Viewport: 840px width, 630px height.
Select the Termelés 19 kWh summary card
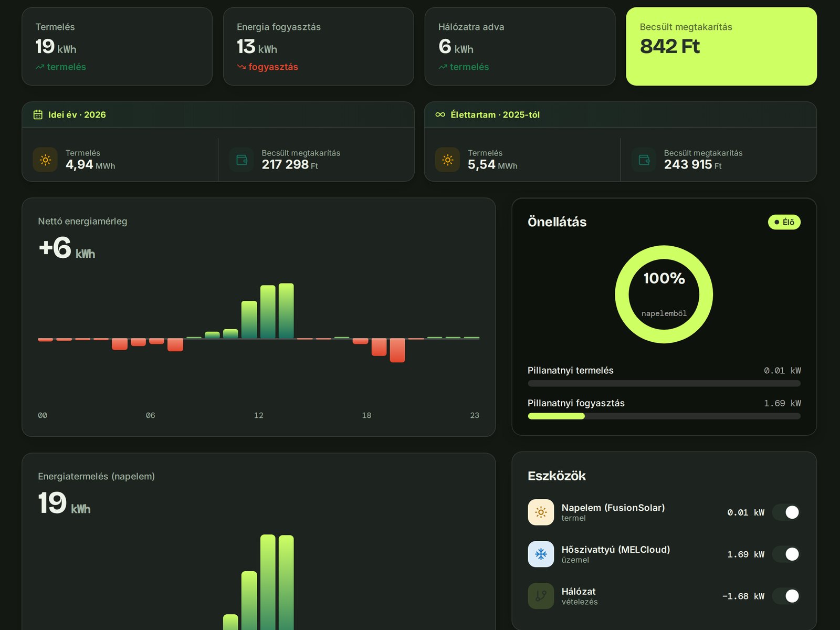click(117, 46)
